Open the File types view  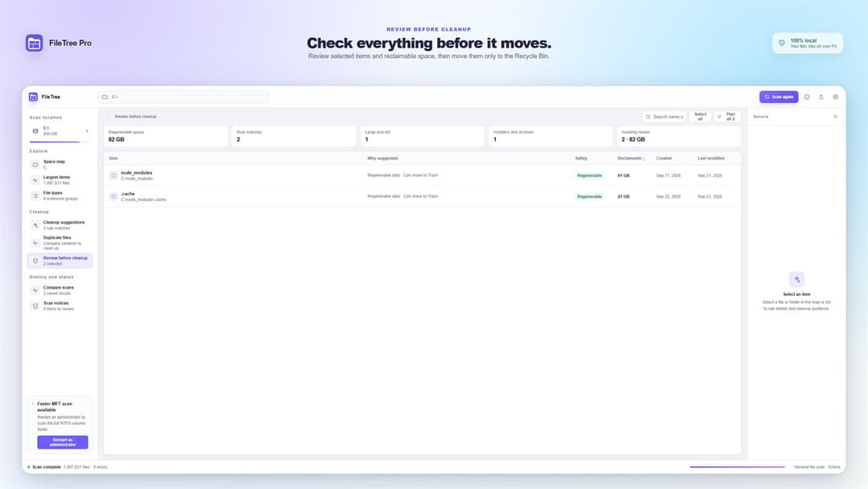59,195
